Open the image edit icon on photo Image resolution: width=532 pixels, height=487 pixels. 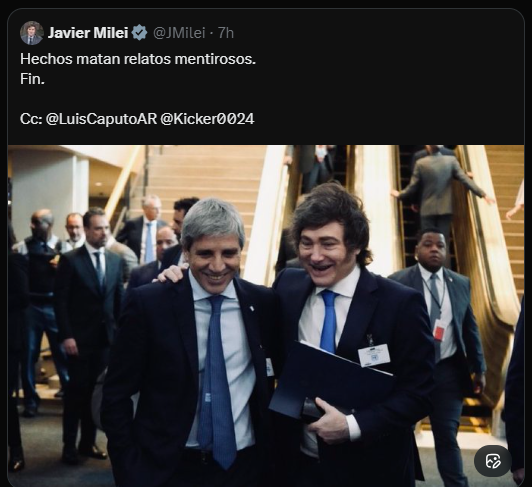pos(493,461)
